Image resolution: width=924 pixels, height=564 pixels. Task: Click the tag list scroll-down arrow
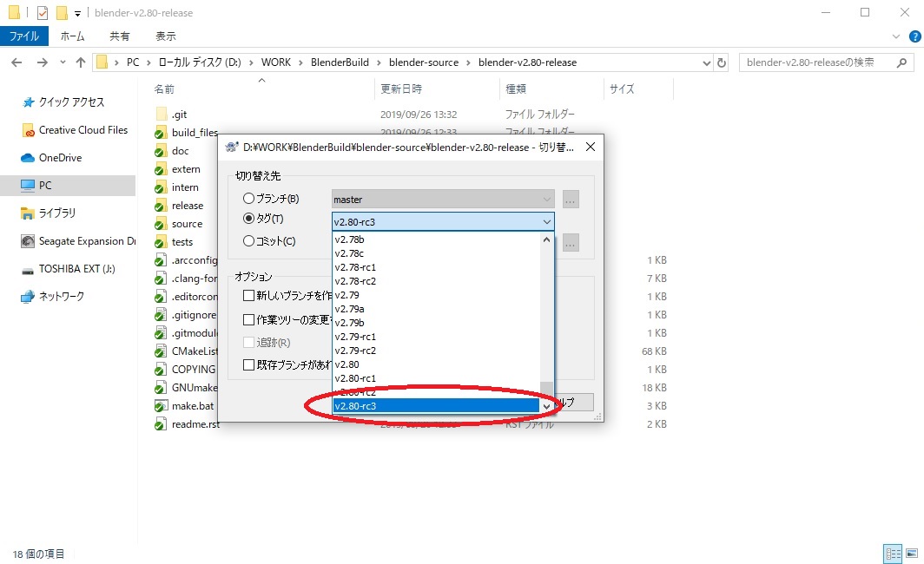(x=546, y=406)
